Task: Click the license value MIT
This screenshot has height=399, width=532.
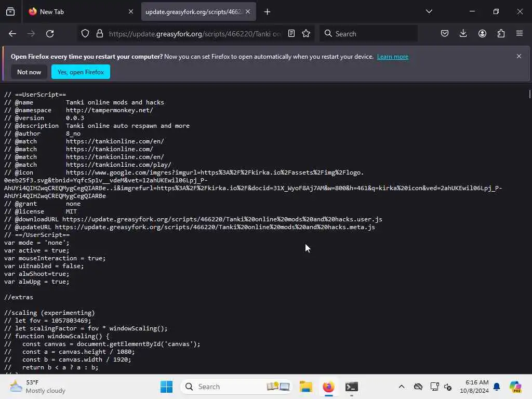Action: [x=71, y=211]
